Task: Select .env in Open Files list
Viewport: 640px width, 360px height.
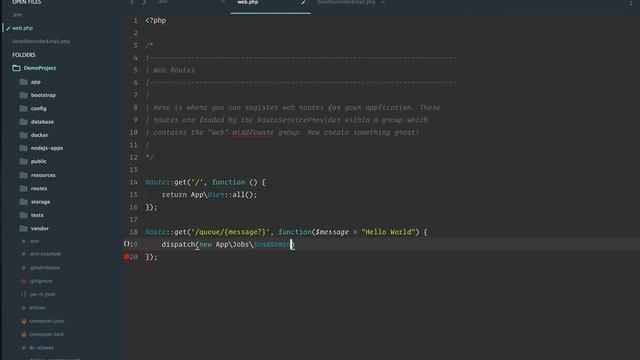Action: [18, 15]
